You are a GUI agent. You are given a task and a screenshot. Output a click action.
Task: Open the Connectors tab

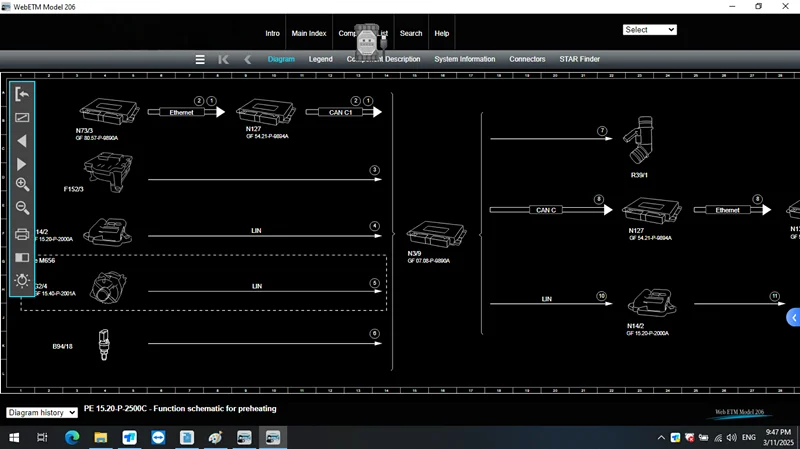[x=527, y=59]
